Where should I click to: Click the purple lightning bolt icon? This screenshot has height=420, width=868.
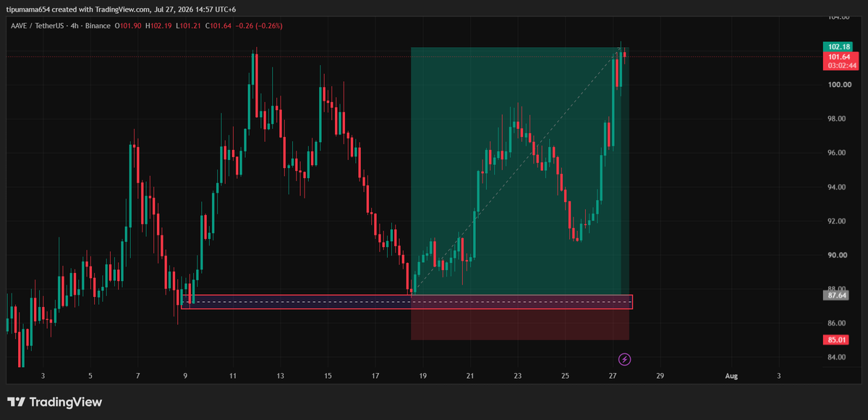pos(625,358)
